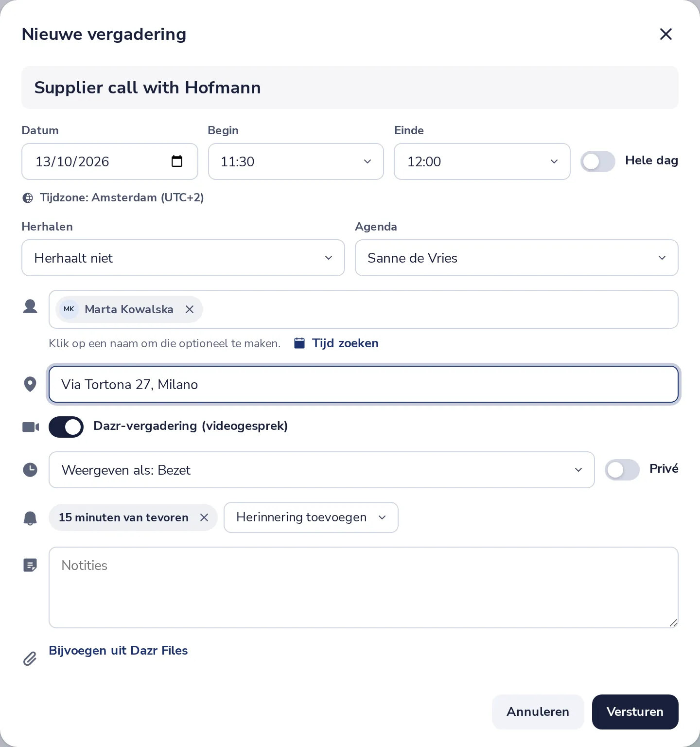
Task: Open the Begin time dropdown
Action: 296,161
